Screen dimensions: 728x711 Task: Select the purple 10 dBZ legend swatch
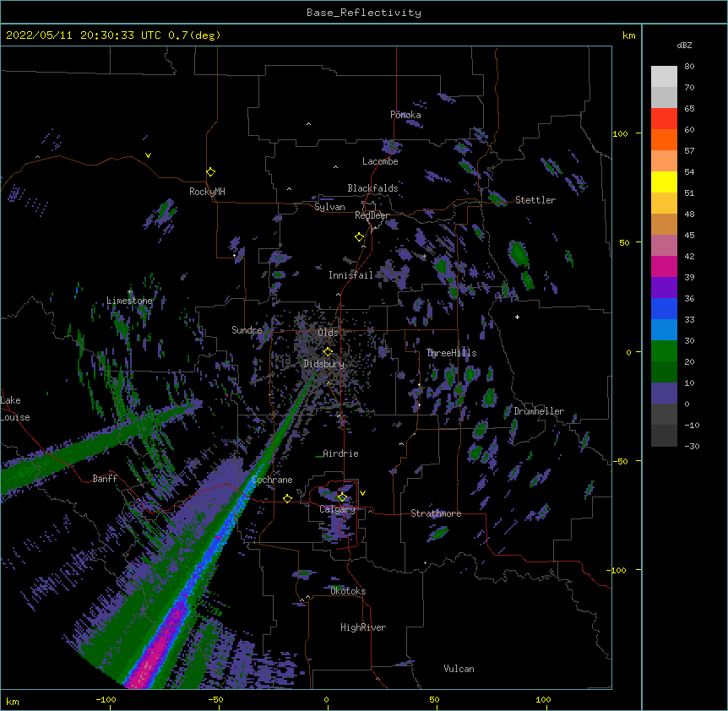[664, 393]
